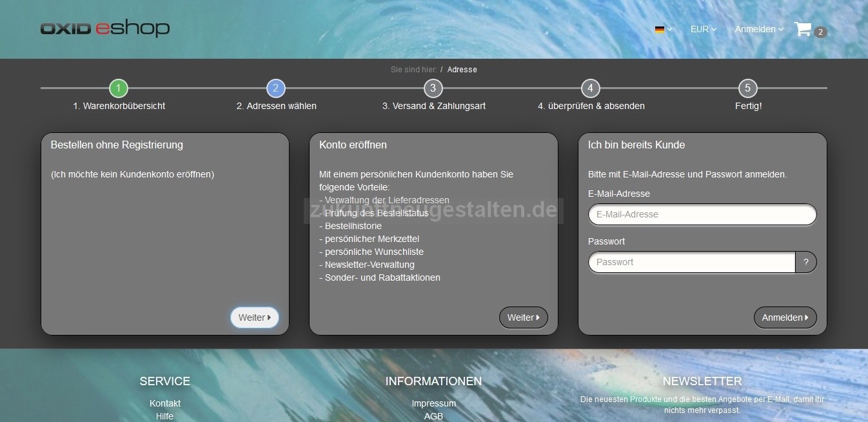Click the 'Bestellen ohne Registrierung' heading
The image size is (868, 422).
[117, 145]
